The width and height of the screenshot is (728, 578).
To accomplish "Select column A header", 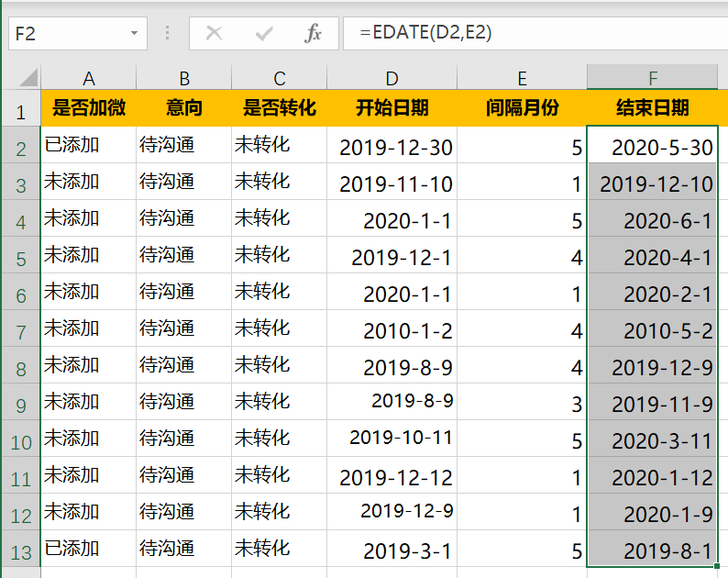I will pyautogui.click(x=89, y=78).
